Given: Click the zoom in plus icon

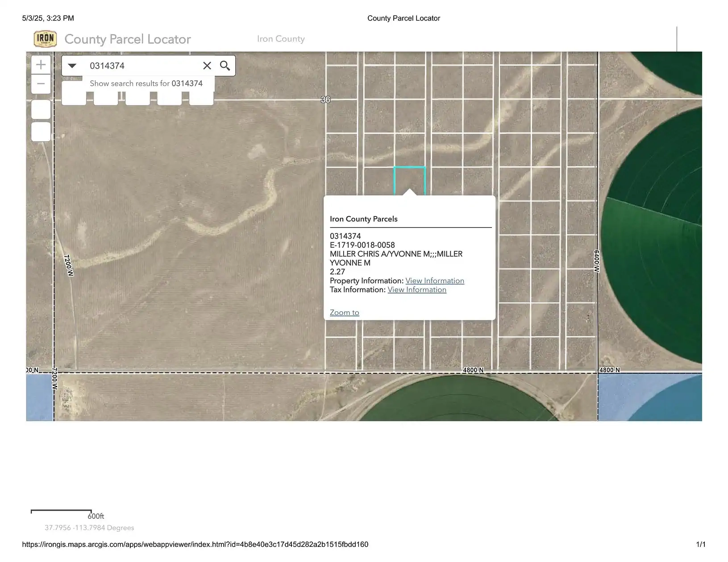Looking at the screenshot, I should [41, 64].
